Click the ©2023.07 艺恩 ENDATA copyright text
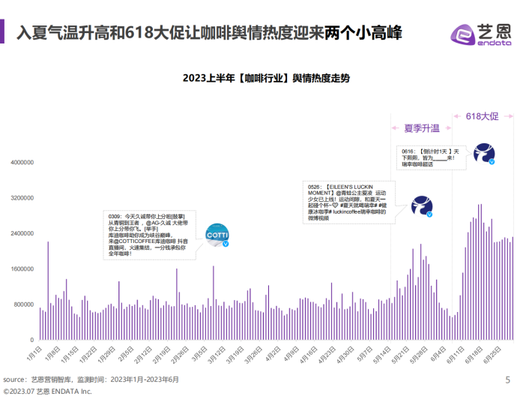532x399 pixels. tap(48, 391)
